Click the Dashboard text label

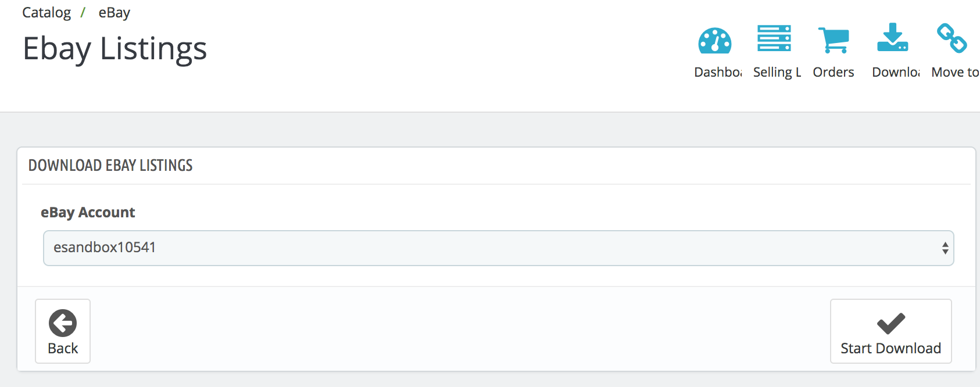click(718, 72)
